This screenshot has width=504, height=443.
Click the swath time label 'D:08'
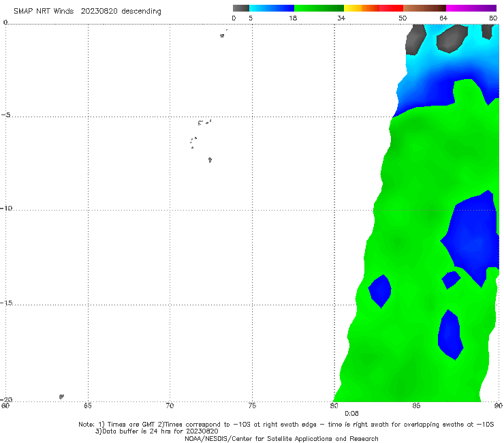point(351,414)
